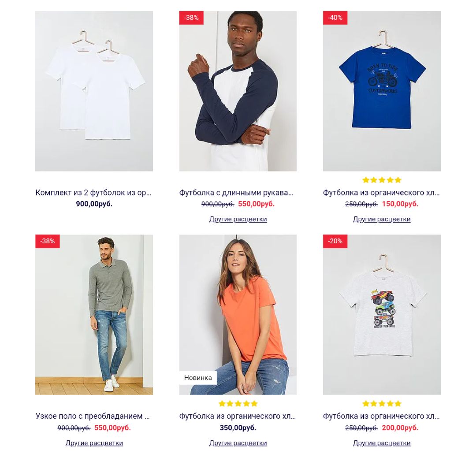Open the gray polo with jeans image
The image size is (476, 454).
point(94,315)
